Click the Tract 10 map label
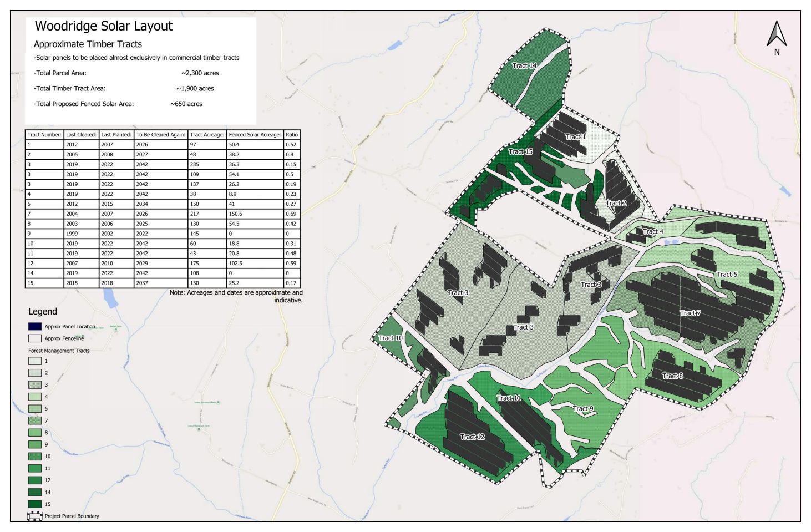The image size is (811, 532). (x=391, y=338)
